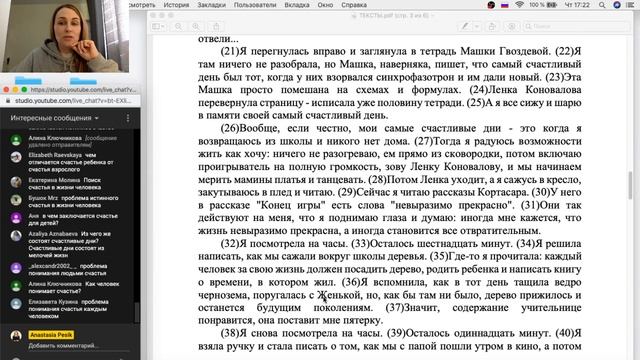Click the name Елизавета Кузина in chat
The width and height of the screenshot is (640, 360).
pyautogui.click(x=53, y=302)
